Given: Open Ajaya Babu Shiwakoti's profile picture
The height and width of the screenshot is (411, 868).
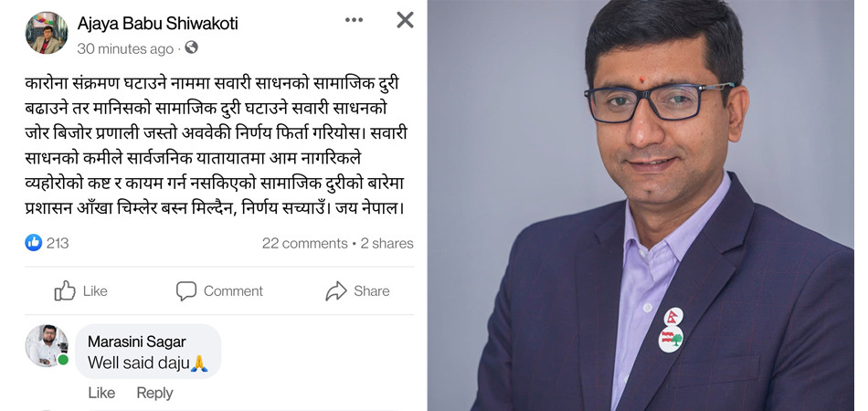Looking at the screenshot, I should tap(47, 33).
